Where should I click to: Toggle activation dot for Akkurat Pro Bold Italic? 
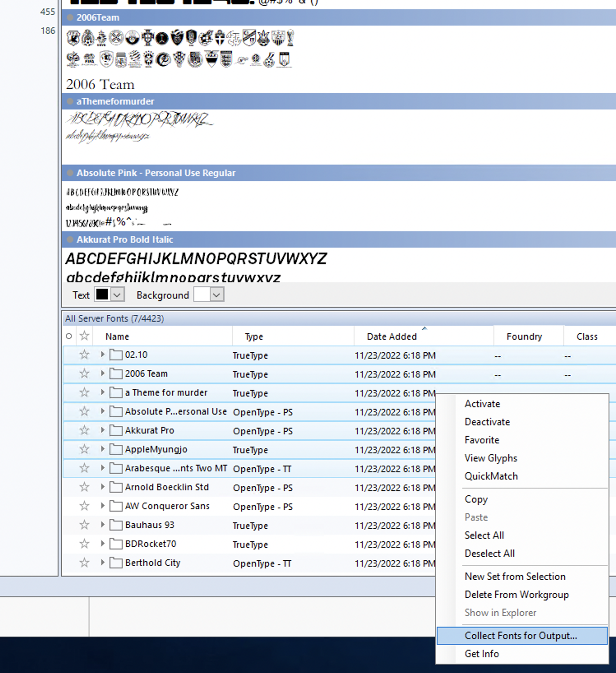coord(70,239)
